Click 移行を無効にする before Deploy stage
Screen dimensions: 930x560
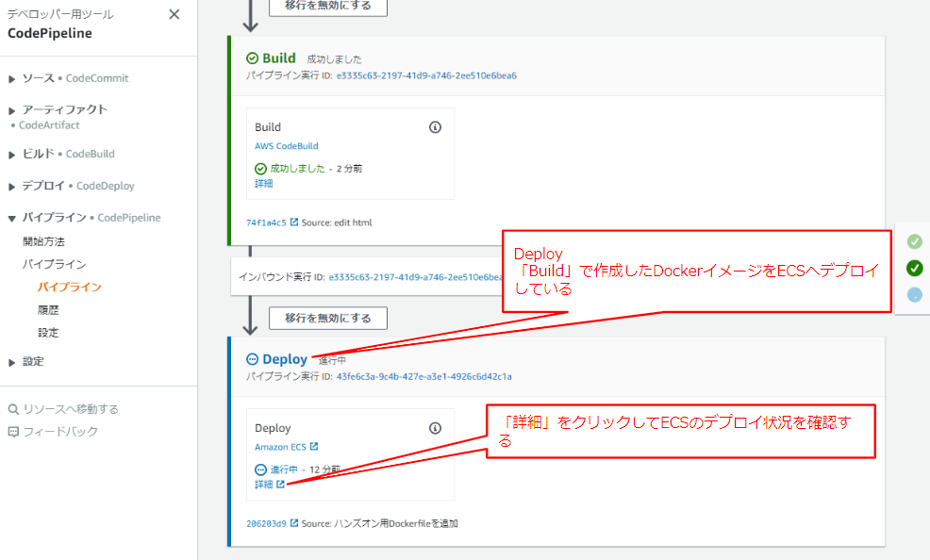coord(328,319)
